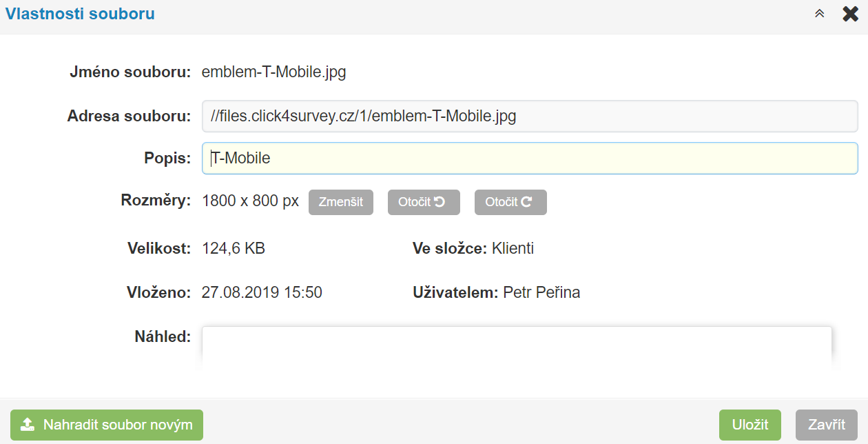The image size is (868, 444).
Task: Click the Vlastnosti souboru title text
Action: tap(80, 14)
